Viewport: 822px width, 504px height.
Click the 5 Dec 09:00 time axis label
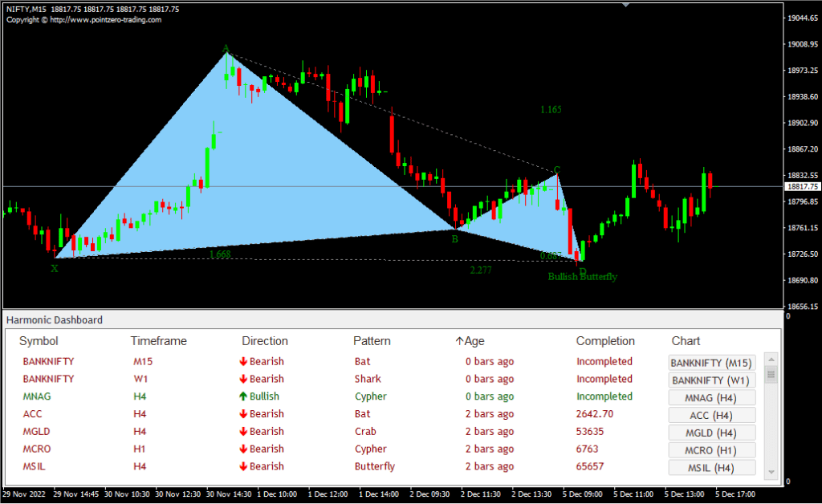tap(583, 494)
